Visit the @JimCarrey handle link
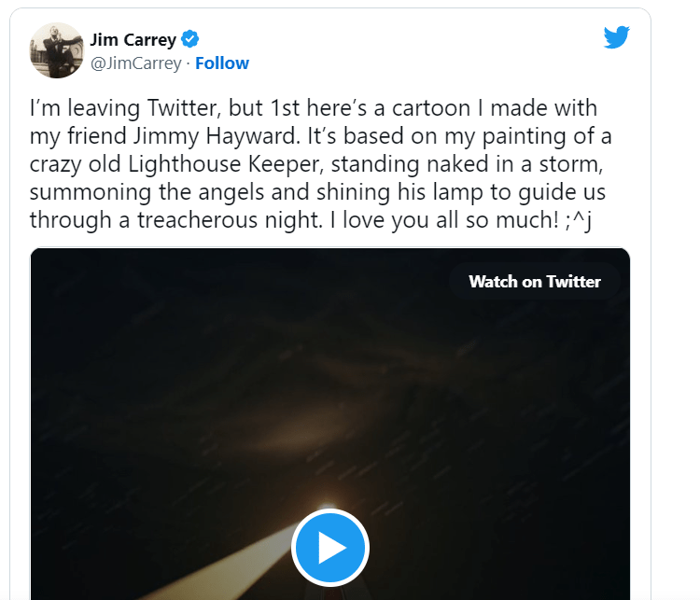The height and width of the screenshot is (600, 700). coord(135,63)
